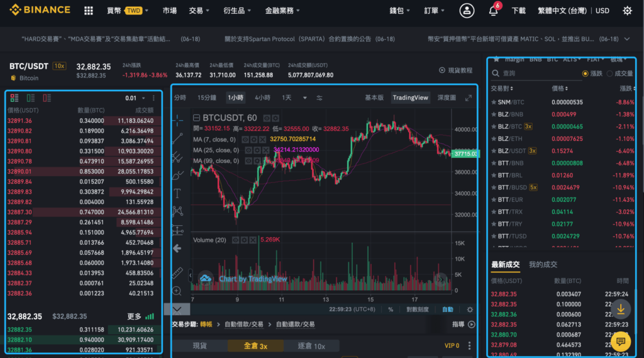The width and height of the screenshot is (644, 358).
Task: Switch to the 基本版 chart tab
Action: click(374, 98)
